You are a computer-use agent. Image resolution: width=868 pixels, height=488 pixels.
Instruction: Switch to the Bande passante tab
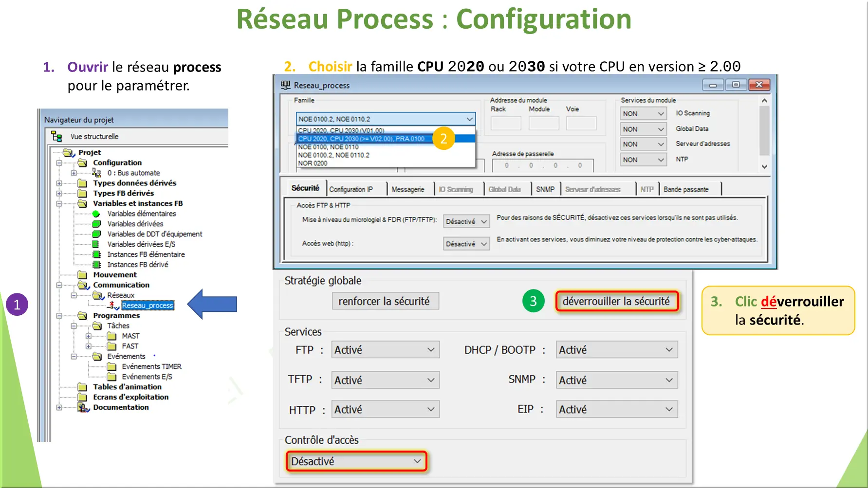tap(685, 189)
